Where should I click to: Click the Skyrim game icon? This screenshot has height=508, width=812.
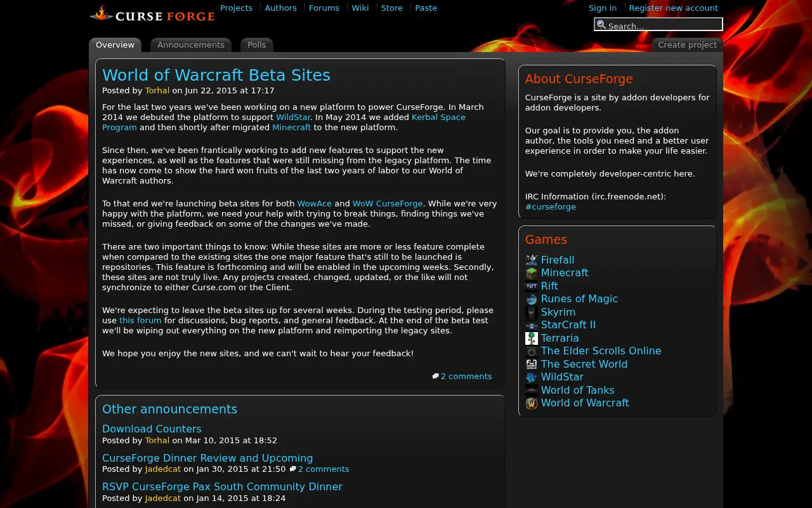pos(532,312)
